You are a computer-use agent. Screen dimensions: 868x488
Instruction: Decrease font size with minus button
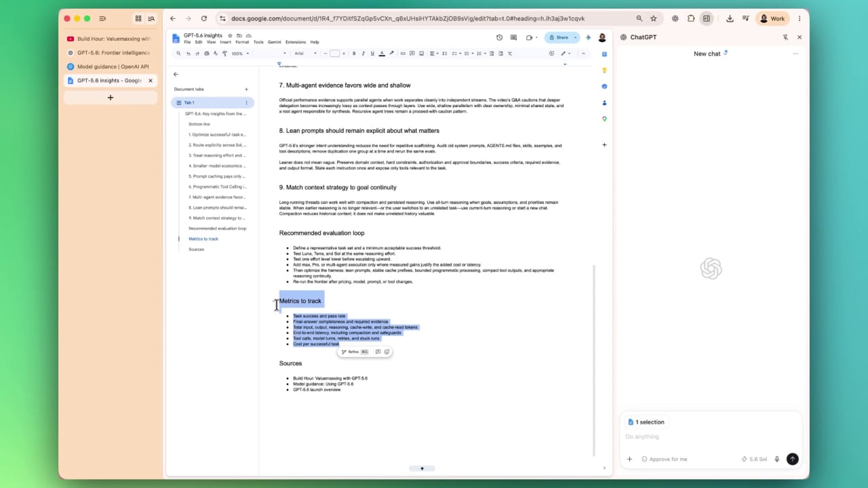coord(325,54)
